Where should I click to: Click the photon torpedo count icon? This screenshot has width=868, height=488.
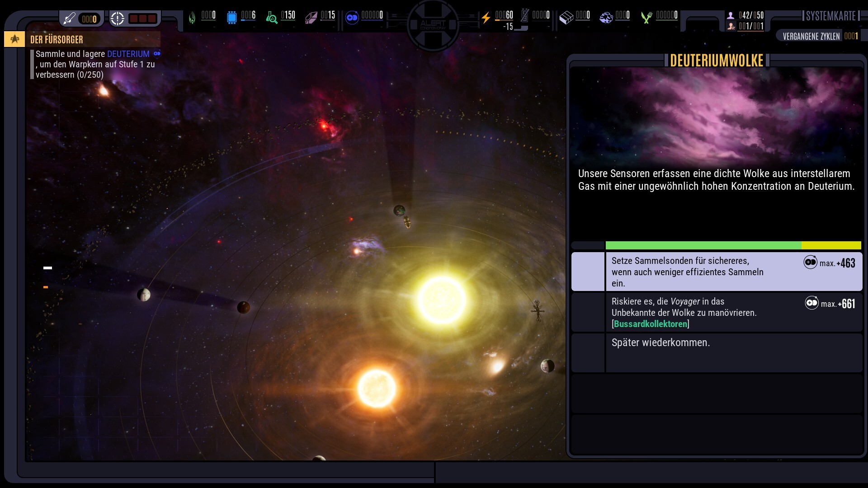[x=69, y=19]
